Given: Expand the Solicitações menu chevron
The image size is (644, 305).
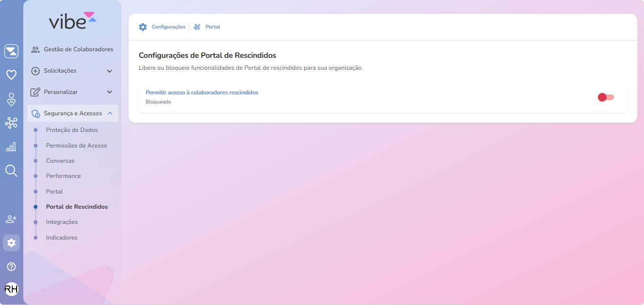Looking at the screenshot, I should (x=110, y=71).
